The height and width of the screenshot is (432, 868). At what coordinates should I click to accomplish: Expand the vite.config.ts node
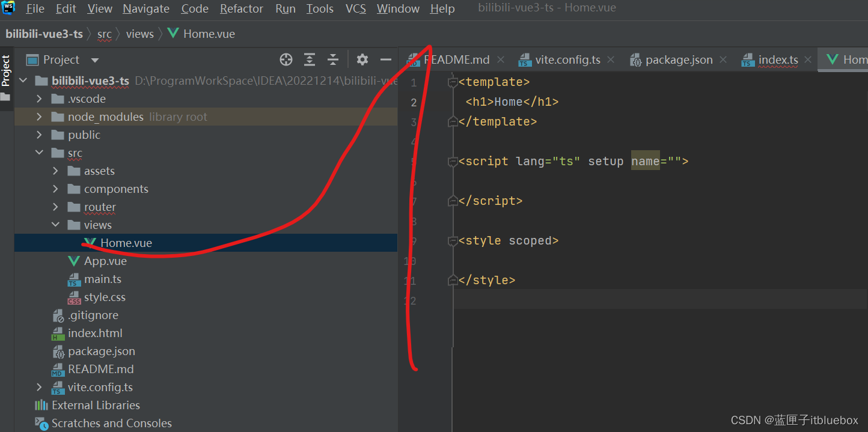tap(40, 387)
